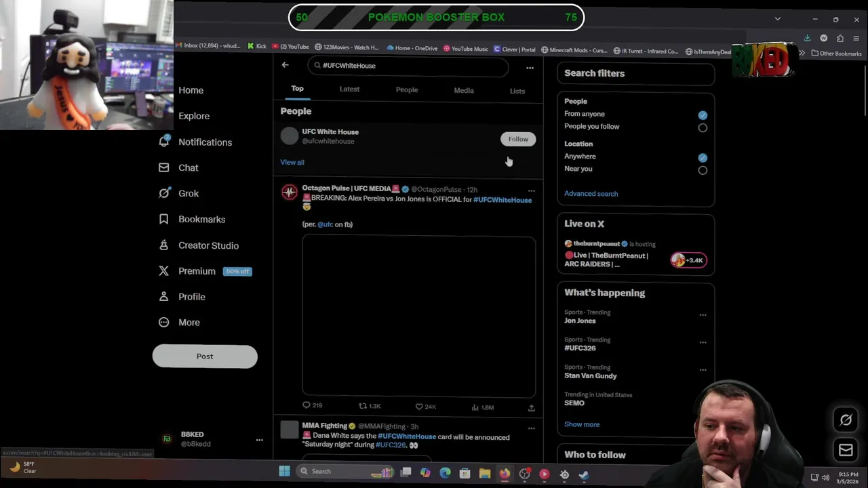The height and width of the screenshot is (488, 868).
Task: Open the search options three-dot menu
Action: pos(530,68)
